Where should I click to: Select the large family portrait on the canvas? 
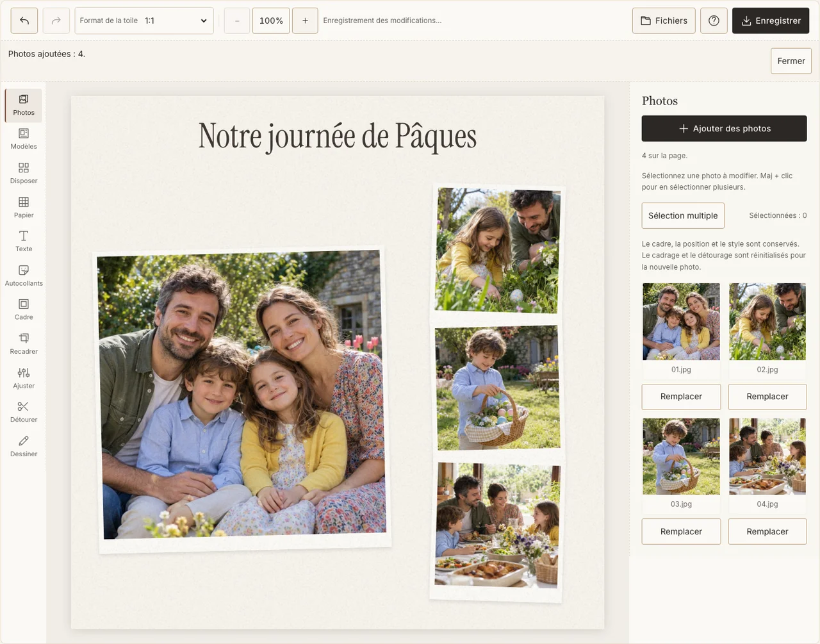click(242, 399)
